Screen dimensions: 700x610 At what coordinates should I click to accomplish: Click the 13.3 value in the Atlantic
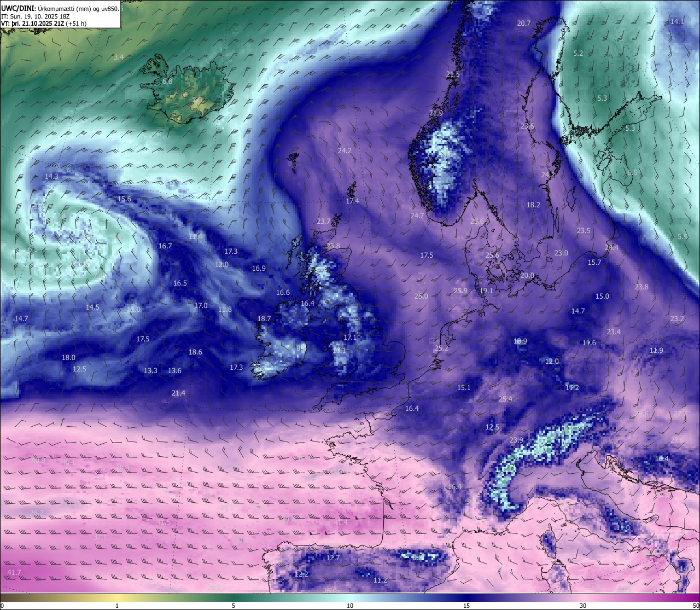pyautogui.click(x=150, y=370)
